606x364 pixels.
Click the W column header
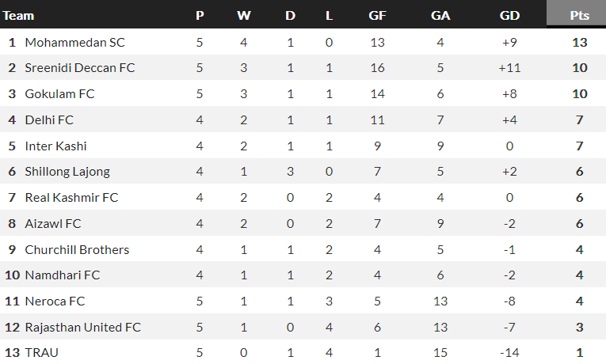click(244, 15)
